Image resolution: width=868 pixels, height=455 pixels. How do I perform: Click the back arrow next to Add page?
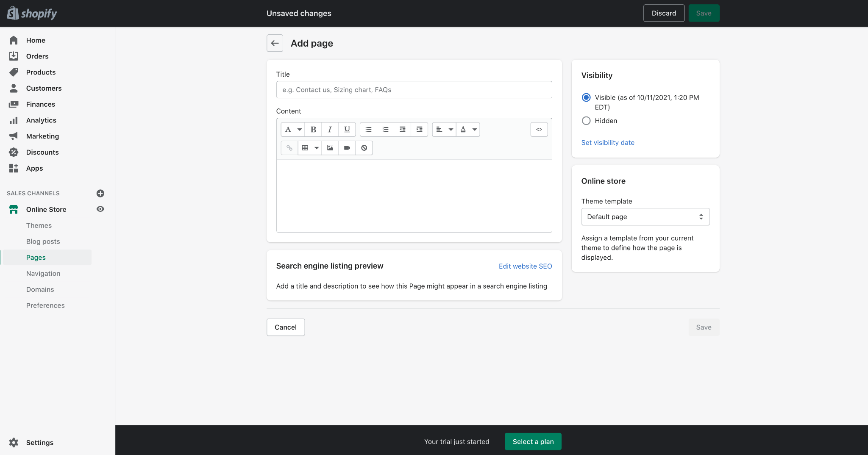275,43
